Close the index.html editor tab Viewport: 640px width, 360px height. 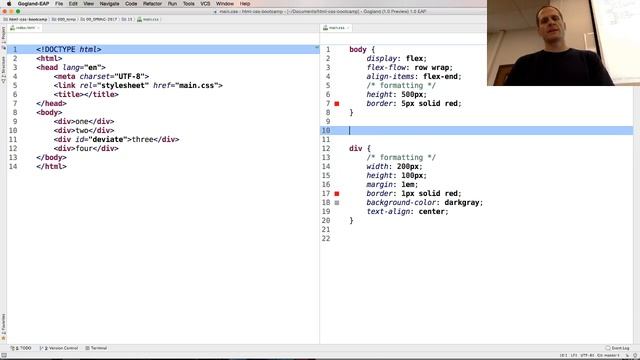pyautogui.click(x=39, y=28)
